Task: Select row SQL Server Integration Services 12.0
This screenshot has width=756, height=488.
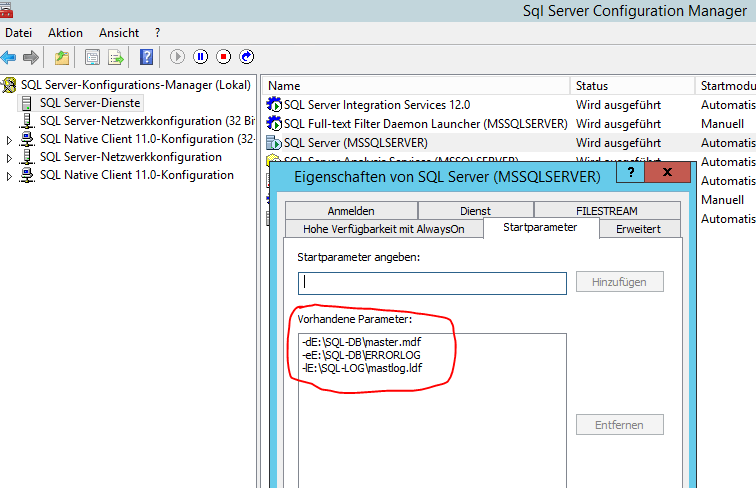Action: click(x=377, y=105)
